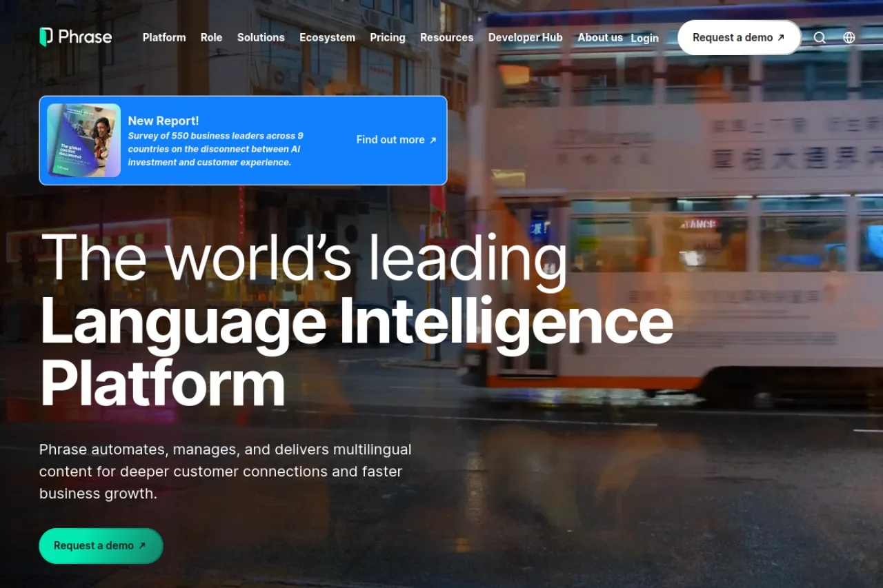Click Find out more in the report banner
Image resolution: width=883 pixels, height=588 pixels.
(397, 140)
